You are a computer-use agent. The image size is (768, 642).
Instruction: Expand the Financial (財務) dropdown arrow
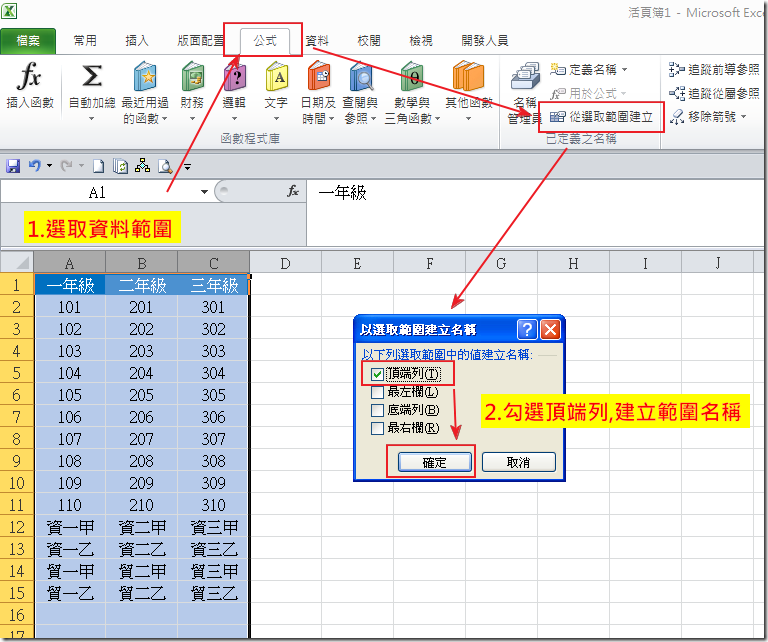pos(192,119)
